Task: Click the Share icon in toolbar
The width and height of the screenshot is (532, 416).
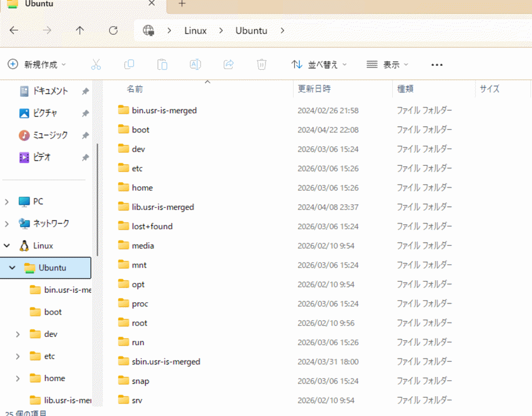Action: (228, 64)
